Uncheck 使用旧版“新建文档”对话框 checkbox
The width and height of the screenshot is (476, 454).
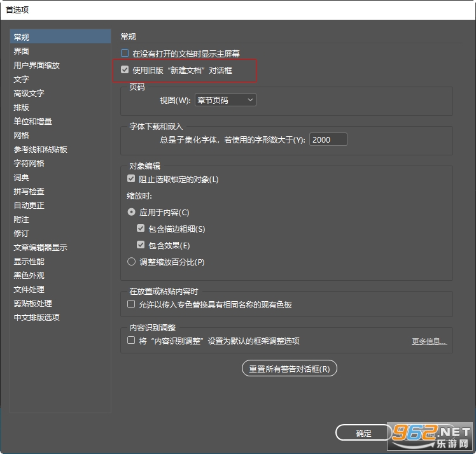coord(125,70)
